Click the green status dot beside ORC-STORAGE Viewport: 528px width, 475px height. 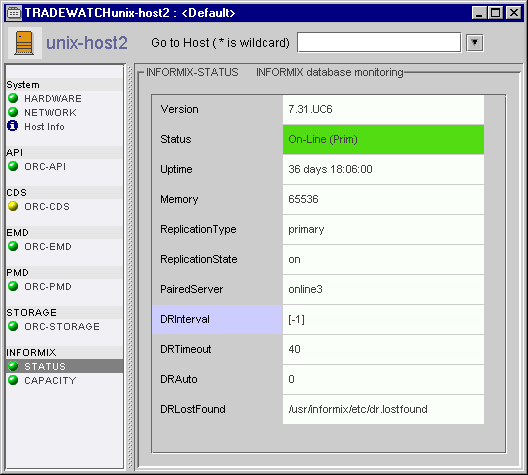13,326
